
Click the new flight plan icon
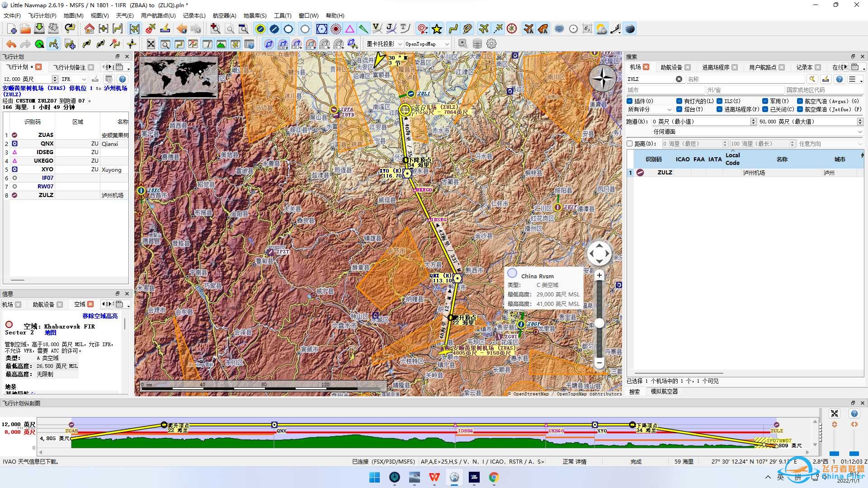12,29
